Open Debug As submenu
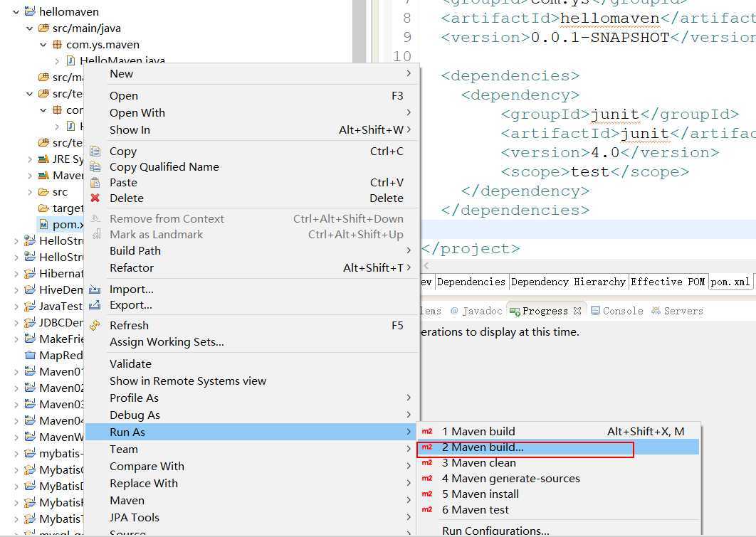The width and height of the screenshot is (756, 537). (252, 415)
